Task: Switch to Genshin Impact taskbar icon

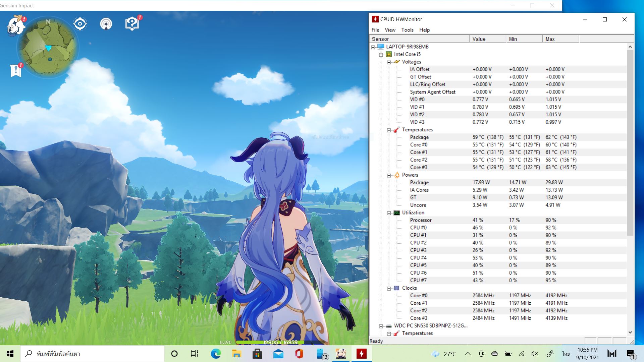Action: [340, 354]
